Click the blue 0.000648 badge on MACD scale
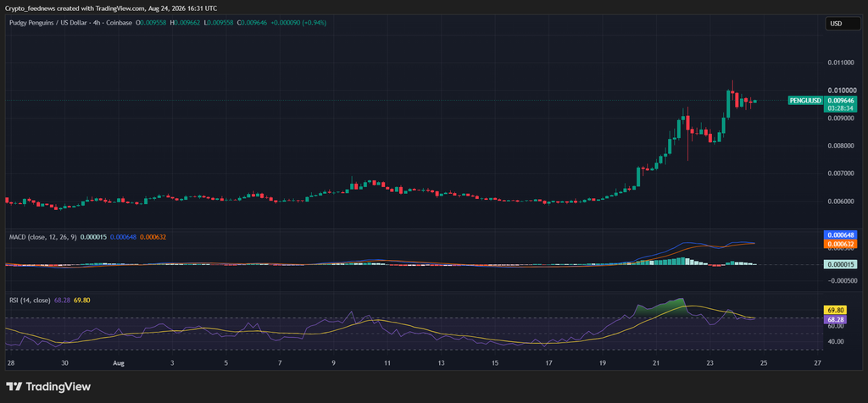 tap(840, 235)
